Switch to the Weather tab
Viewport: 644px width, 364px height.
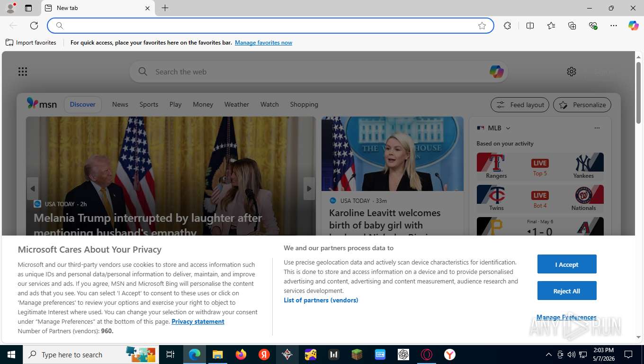pos(236,104)
